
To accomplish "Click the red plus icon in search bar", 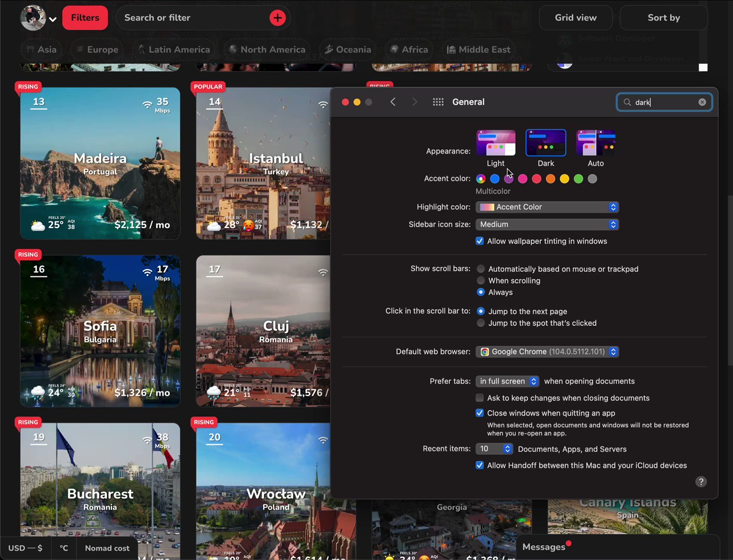I will click(277, 18).
